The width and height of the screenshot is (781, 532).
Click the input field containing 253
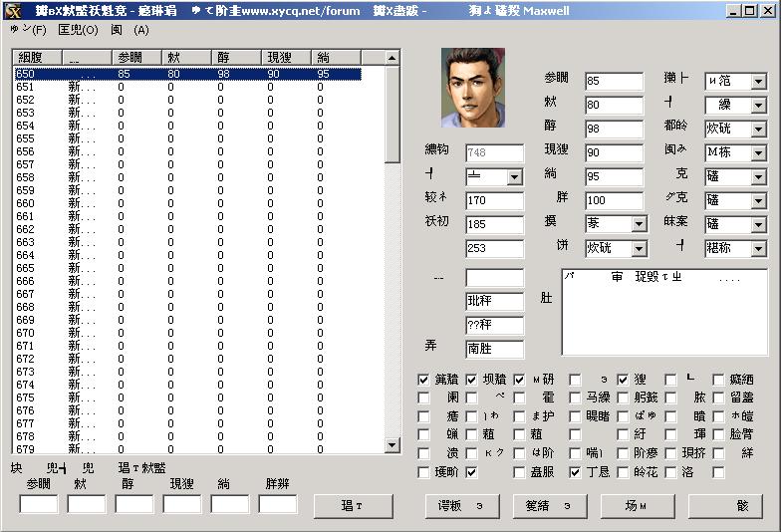[x=494, y=249]
